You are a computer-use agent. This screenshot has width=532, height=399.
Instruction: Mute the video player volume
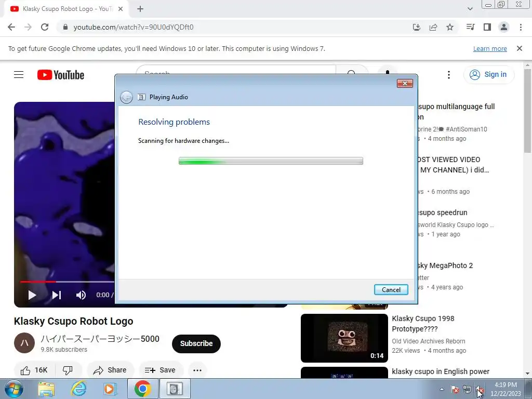[81, 295]
